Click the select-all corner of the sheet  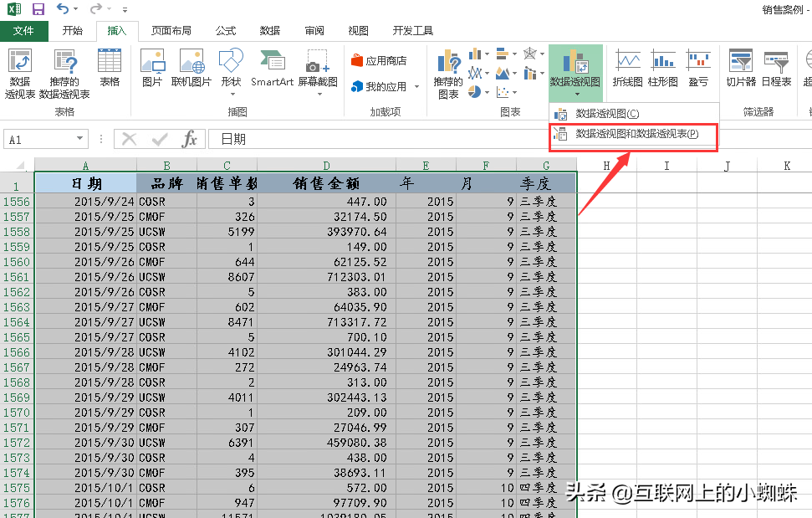pyautogui.click(x=17, y=165)
